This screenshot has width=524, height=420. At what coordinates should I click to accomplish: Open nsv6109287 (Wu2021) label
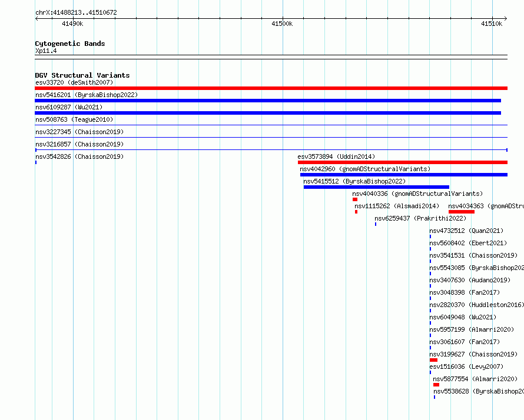[69, 107]
